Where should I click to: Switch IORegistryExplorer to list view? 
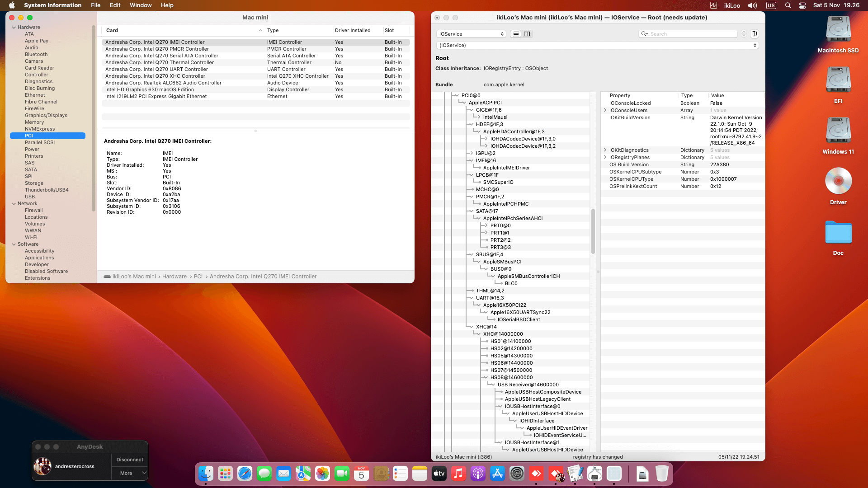tap(516, 34)
